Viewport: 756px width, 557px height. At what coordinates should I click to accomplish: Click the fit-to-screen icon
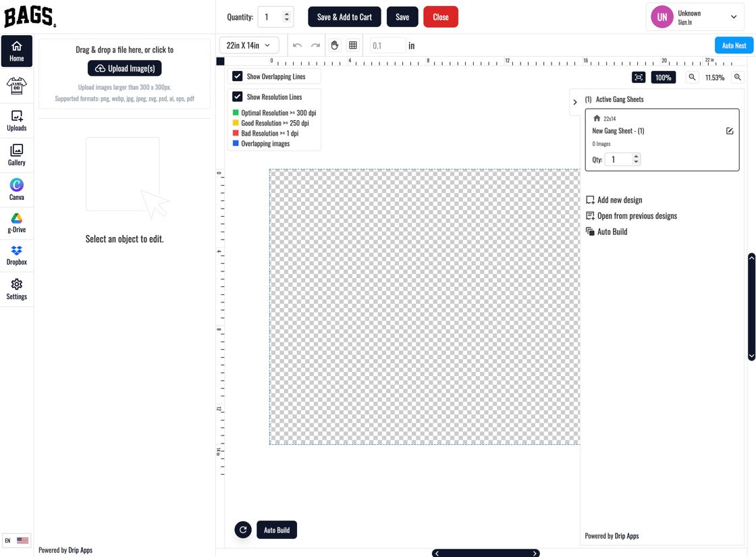(x=639, y=77)
